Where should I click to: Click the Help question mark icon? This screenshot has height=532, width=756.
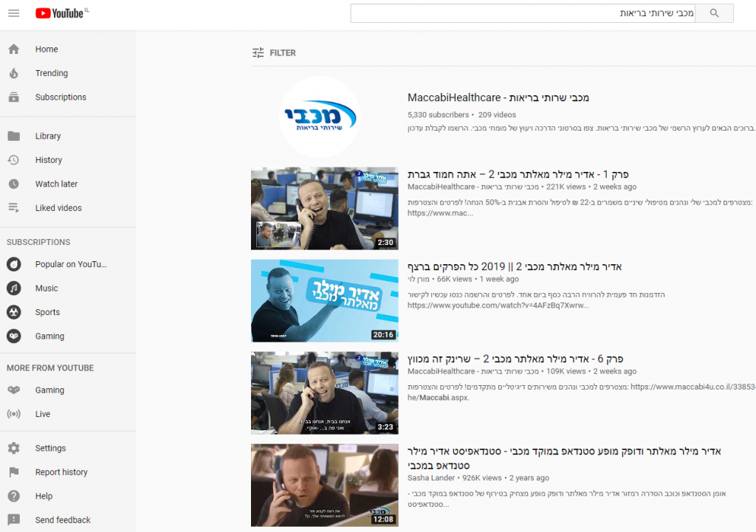14,496
